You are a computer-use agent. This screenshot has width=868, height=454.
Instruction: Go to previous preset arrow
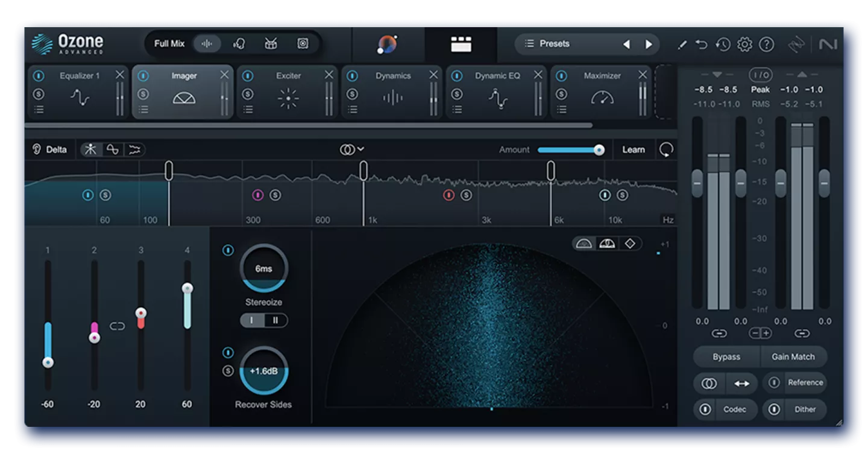coord(626,44)
